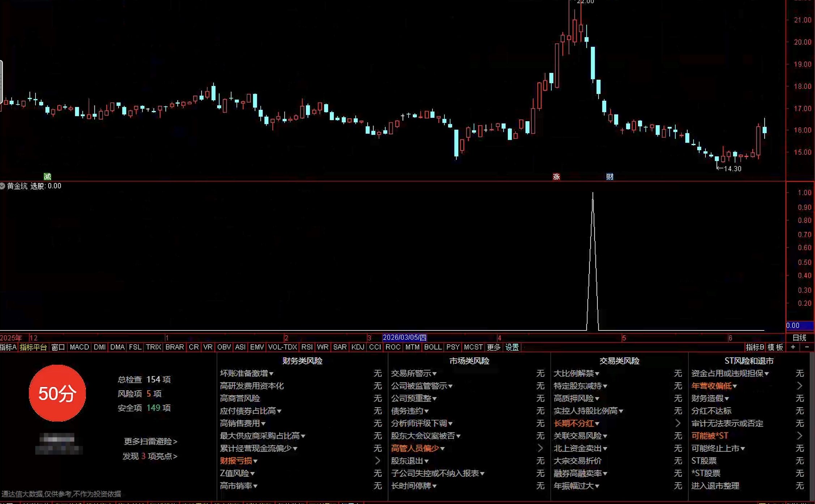This screenshot has width=815, height=504.
Task: Open the 设置 indicator settings button
Action: (x=512, y=347)
